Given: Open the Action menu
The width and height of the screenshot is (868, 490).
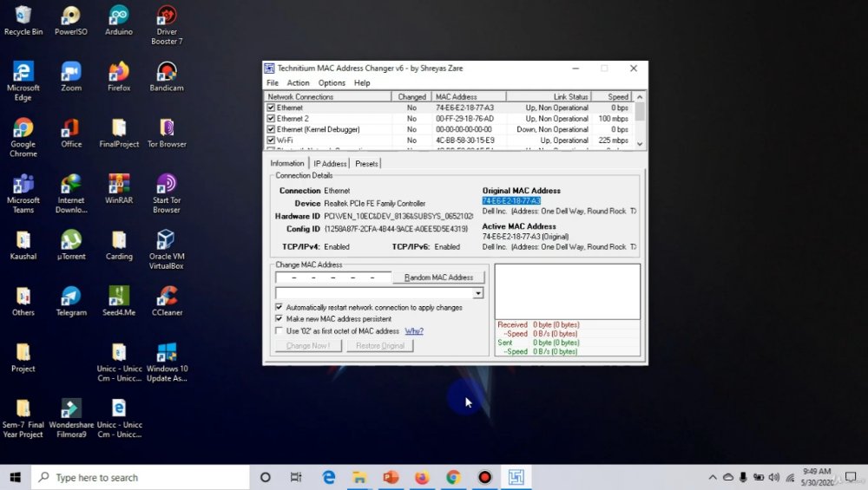Looking at the screenshot, I should click(x=298, y=83).
